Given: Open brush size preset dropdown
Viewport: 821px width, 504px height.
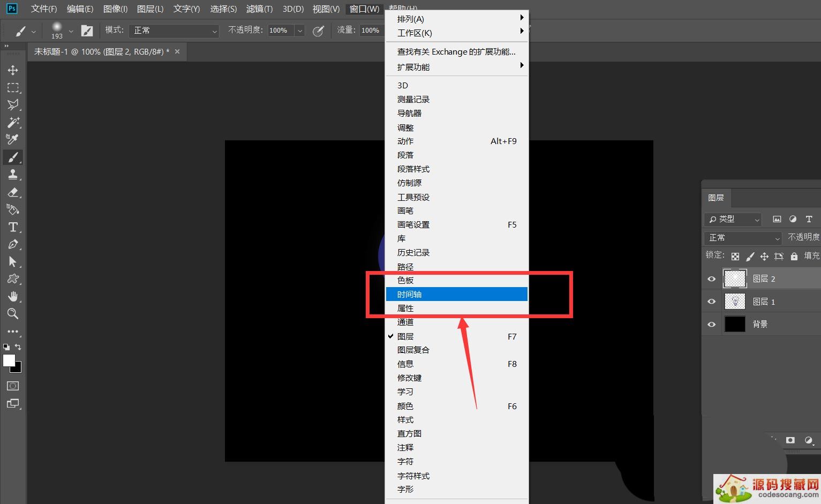Looking at the screenshot, I should [x=71, y=31].
